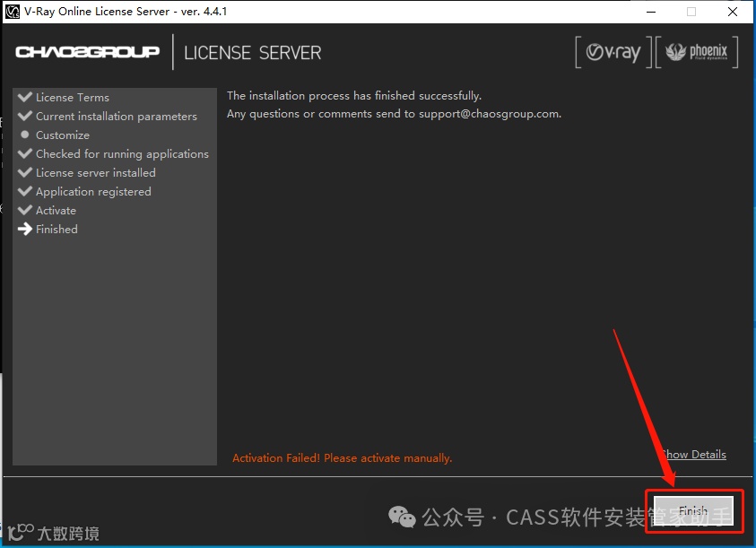This screenshot has width=756, height=548.
Task: Open the Show Details link
Action: pyautogui.click(x=693, y=455)
